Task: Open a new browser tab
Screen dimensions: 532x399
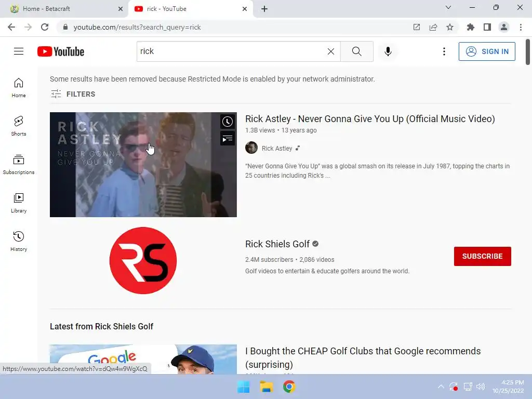Action: (x=264, y=9)
